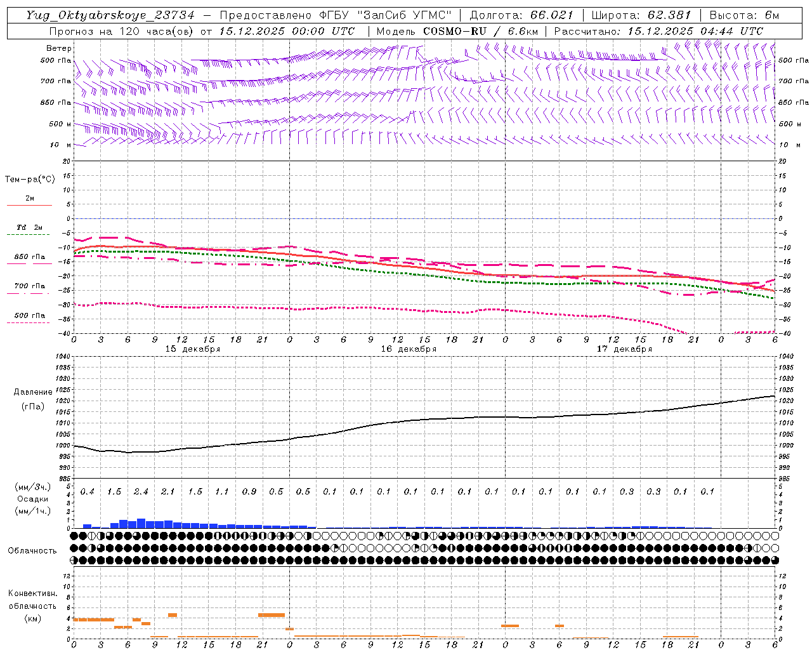
Task: Click 'Рассчитано: 15.12.2025 04:44 UTC' timestamp
Action: [x=658, y=31]
